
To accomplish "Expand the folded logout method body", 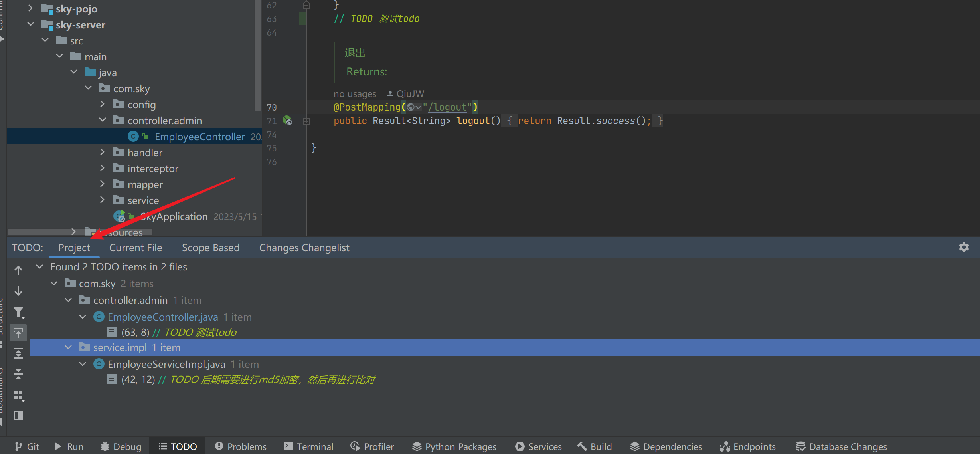I will [306, 121].
